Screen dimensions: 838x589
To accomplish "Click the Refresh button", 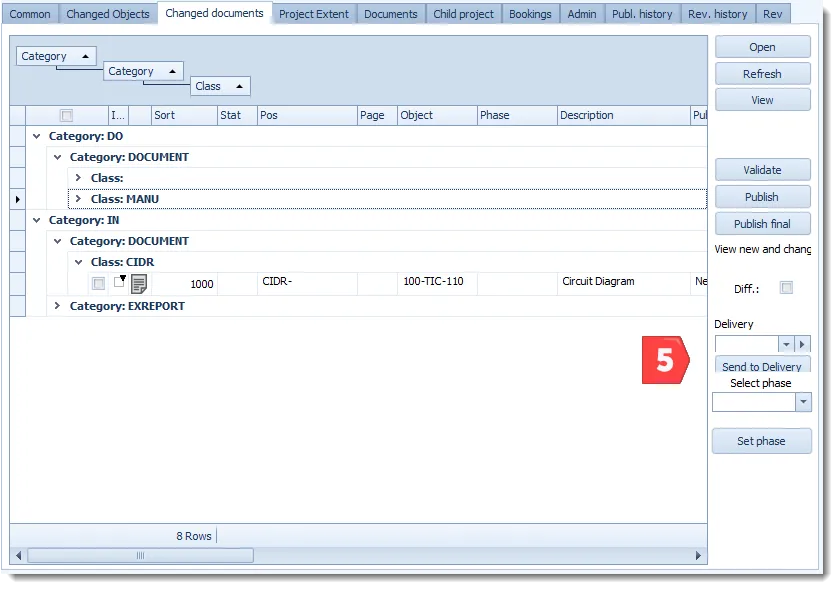I will coord(763,74).
